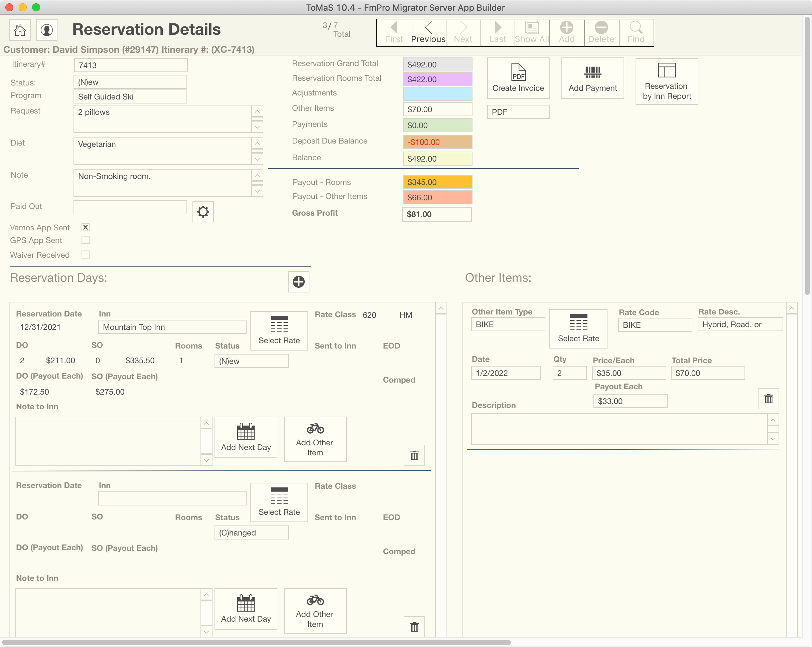Click the Note field down arrow
The image size is (812, 647).
point(257,191)
